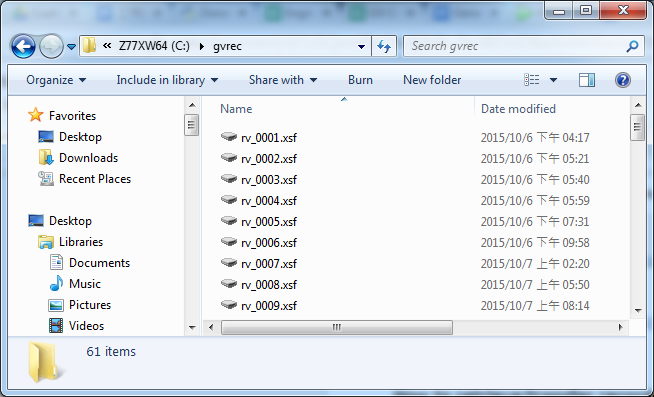Viewport: 654px width, 397px height.
Task: Open the Include in library menu
Action: (x=167, y=80)
